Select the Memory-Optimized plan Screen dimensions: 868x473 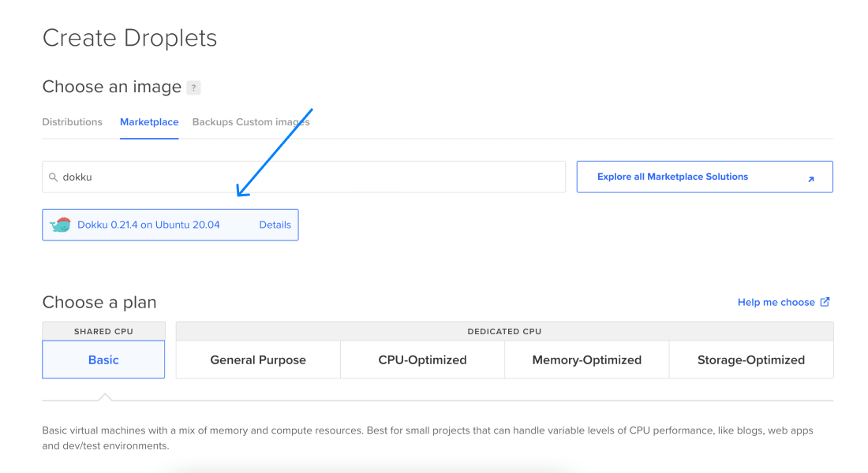pos(586,359)
